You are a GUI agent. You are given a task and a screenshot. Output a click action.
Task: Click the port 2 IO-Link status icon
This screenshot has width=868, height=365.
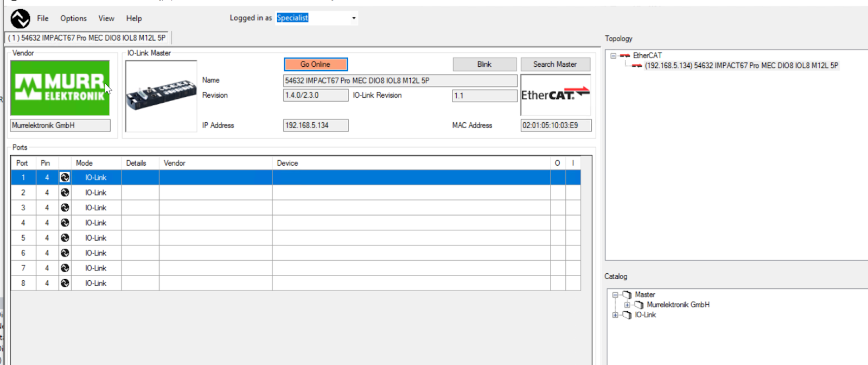pyautogui.click(x=65, y=192)
